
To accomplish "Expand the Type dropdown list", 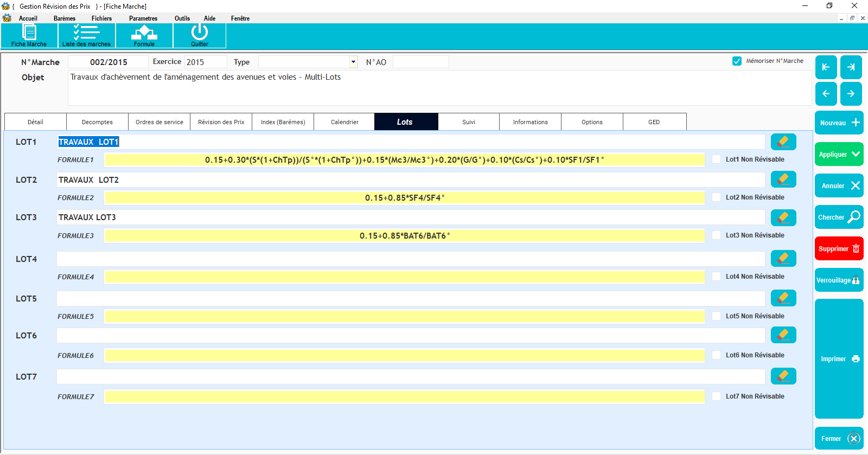I will [x=353, y=62].
